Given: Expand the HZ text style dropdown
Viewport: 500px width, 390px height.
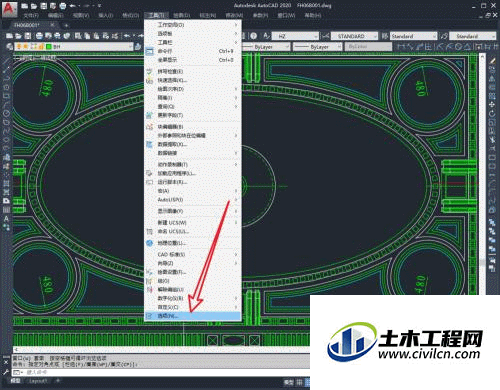Looking at the screenshot, I should click(x=296, y=36).
